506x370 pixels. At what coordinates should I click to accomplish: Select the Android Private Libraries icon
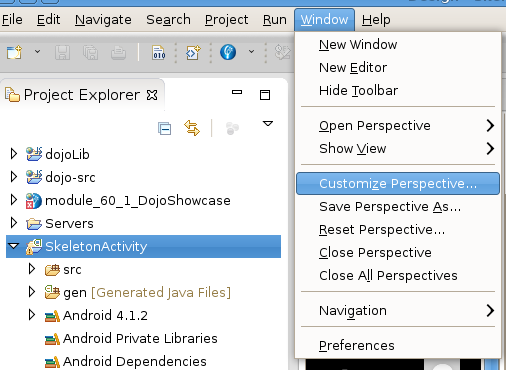[52, 339]
